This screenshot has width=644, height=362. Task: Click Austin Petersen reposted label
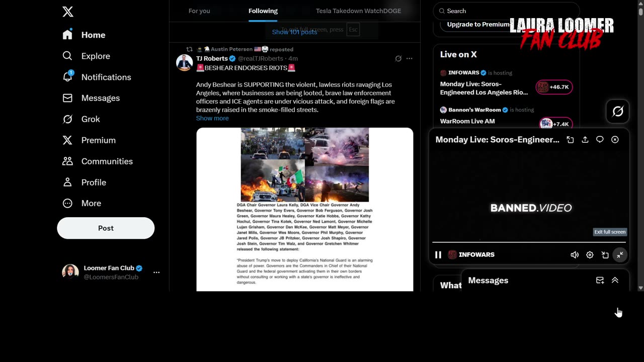(x=245, y=49)
